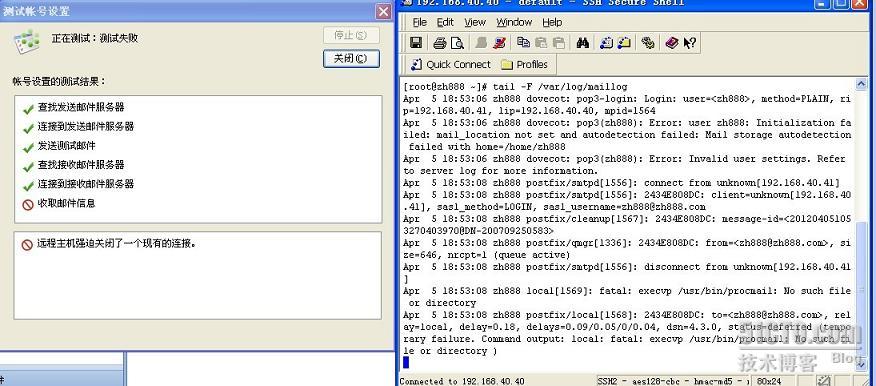This screenshot has height=386, width=876.
Task: Activate context help with the arrow and question mark
Action: (689, 42)
